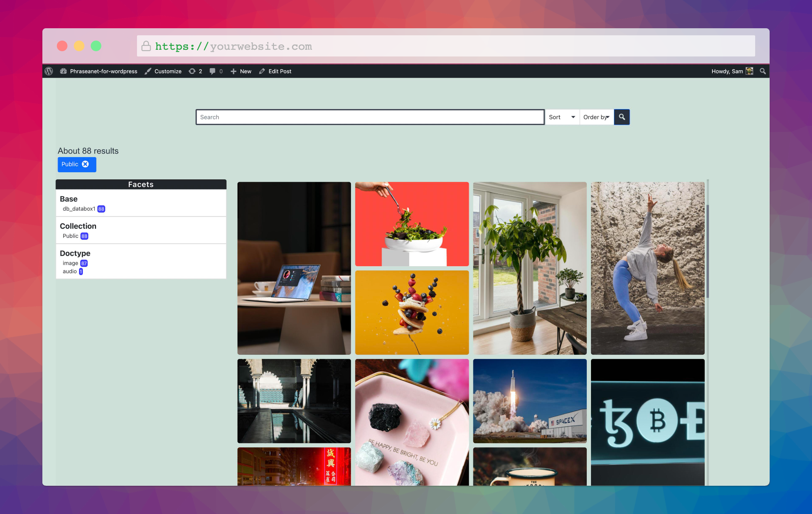Open the SpaceX rocket launch thumbnail
Image resolution: width=812 pixels, height=514 pixels.
coord(530,401)
